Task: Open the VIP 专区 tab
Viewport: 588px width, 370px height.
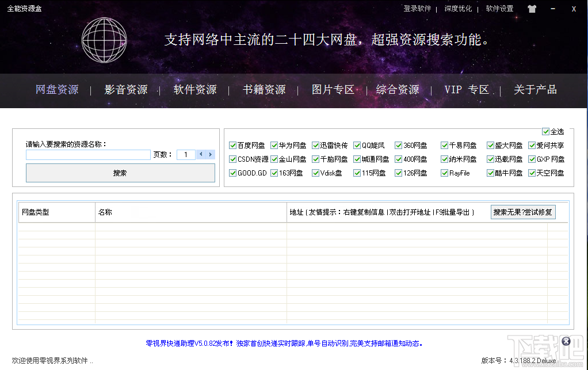Action: tap(467, 90)
